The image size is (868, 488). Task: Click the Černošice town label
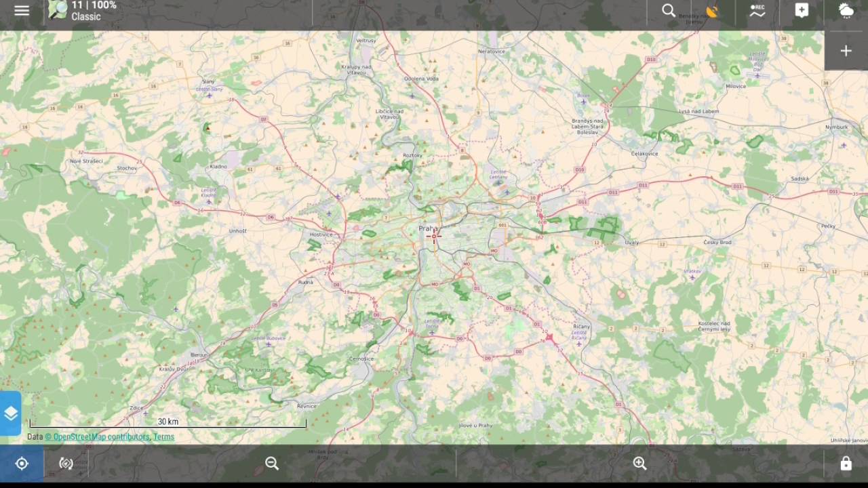click(361, 359)
